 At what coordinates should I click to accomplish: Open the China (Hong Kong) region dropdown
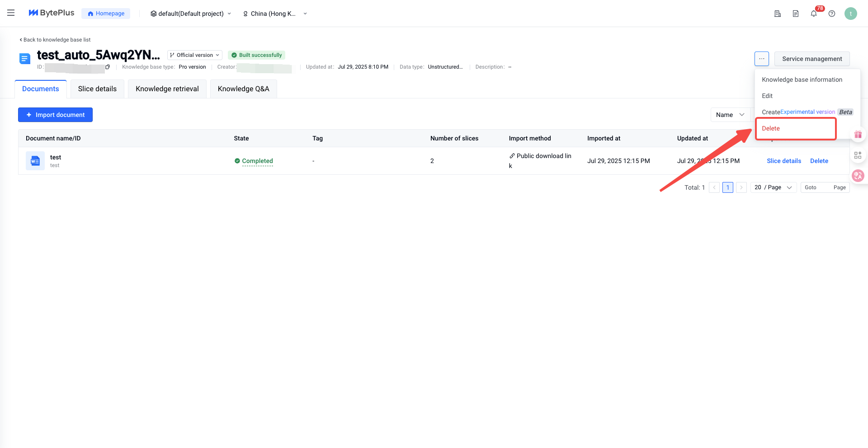[275, 14]
